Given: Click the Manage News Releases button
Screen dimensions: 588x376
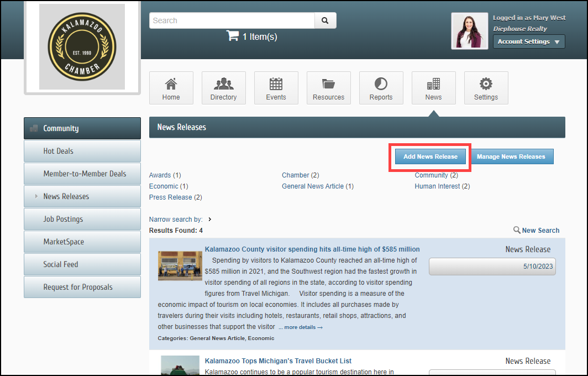Looking at the screenshot, I should (x=511, y=156).
